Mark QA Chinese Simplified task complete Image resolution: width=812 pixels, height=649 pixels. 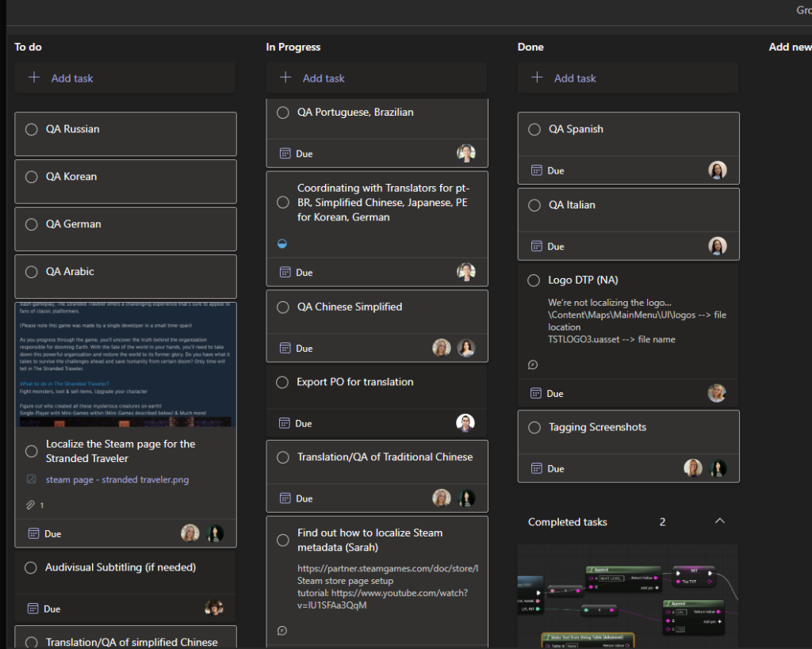(x=282, y=307)
